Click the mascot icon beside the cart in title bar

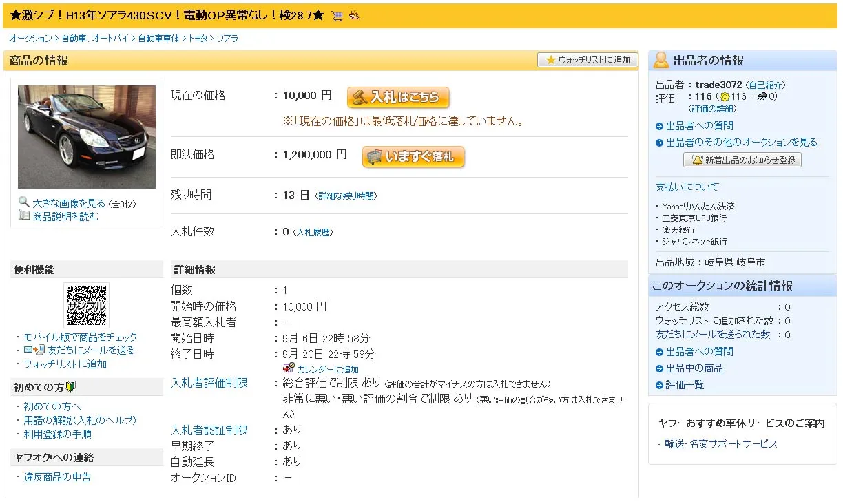353,14
